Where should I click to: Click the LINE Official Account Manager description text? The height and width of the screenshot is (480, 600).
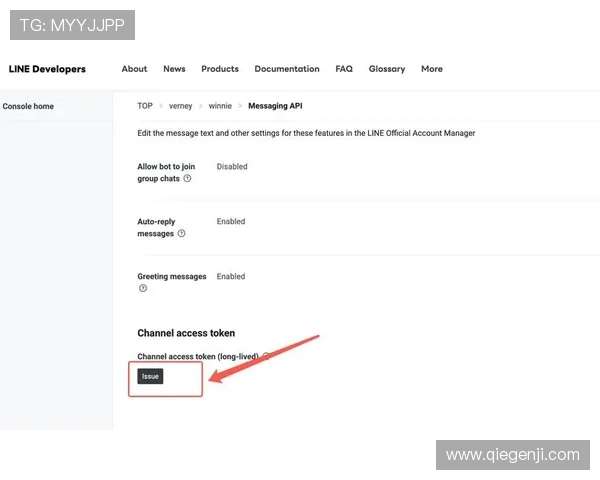(x=306, y=133)
